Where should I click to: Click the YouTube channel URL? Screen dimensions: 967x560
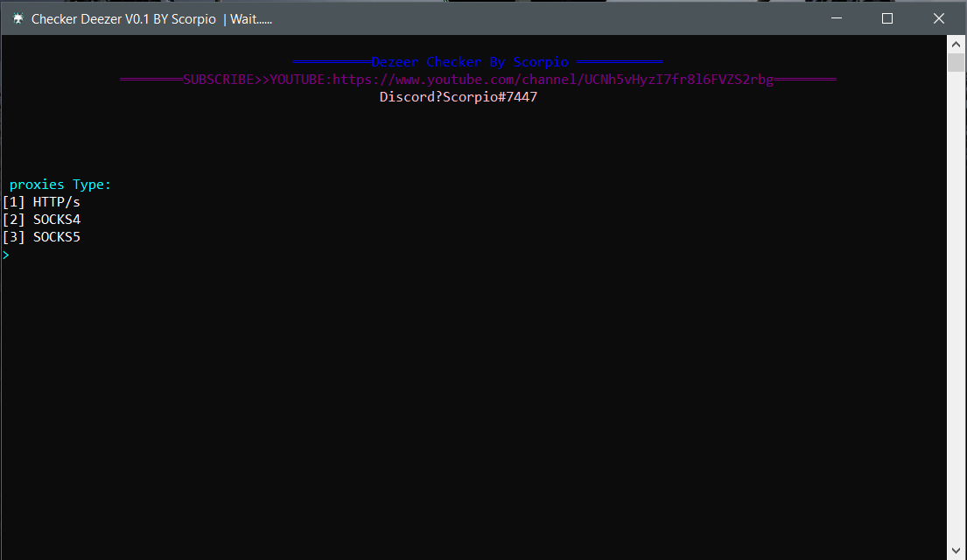(553, 80)
